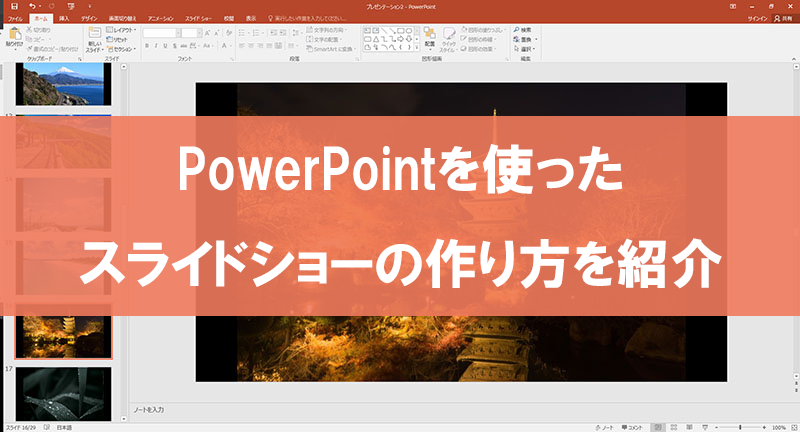This screenshot has height=432, width=800.
Task: Toggle Underline formatting
Action: (x=165, y=46)
